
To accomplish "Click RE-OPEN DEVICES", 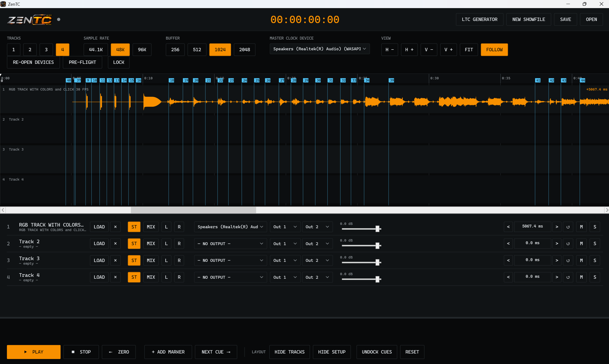I will click(x=33, y=62).
